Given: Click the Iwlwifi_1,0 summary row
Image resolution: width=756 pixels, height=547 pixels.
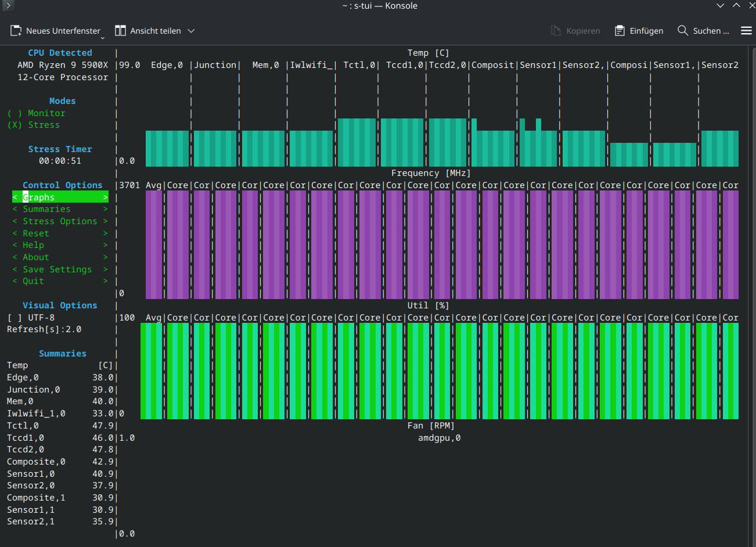Looking at the screenshot, I should (x=60, y=413).
